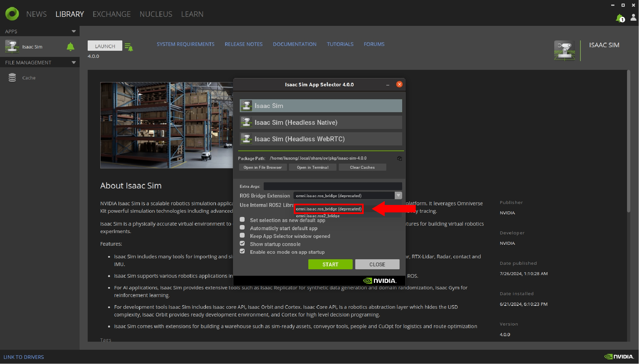Switch to the EXCHANGE tab
The height and width of the screenshot is (364, 639).
pos(112,14)
